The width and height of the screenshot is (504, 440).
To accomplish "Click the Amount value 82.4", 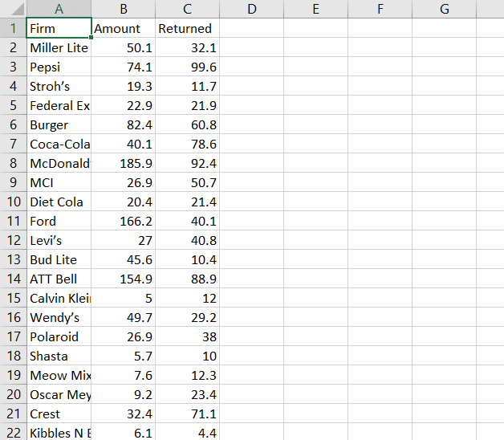I will [124, 124].
